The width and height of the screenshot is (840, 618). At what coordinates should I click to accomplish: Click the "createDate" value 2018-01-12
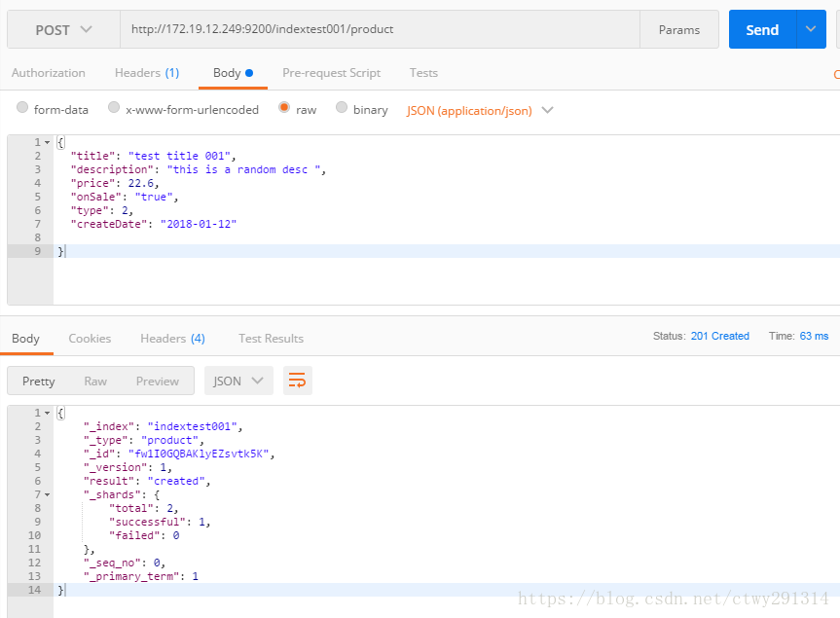click(199, 225)
